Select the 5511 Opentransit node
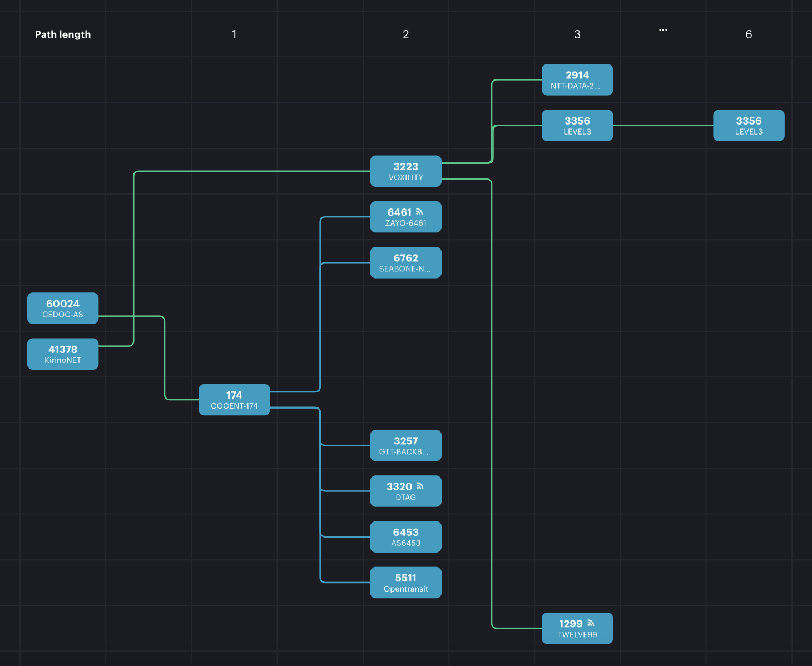Viewport: 812px width, 666px height. [x=405, y=583]
